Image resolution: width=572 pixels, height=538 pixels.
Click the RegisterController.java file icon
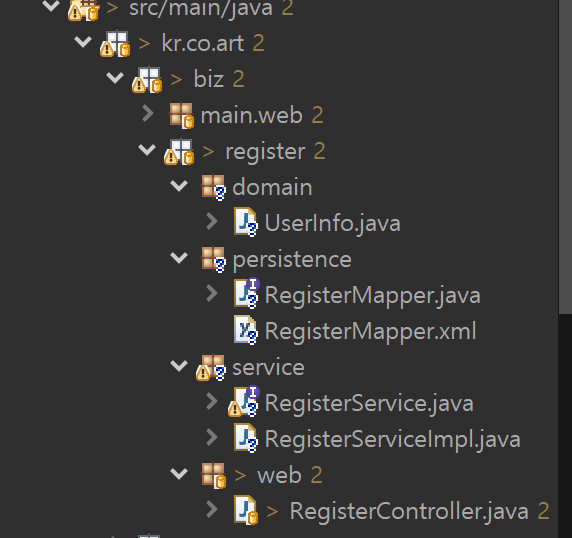[246, 510]
